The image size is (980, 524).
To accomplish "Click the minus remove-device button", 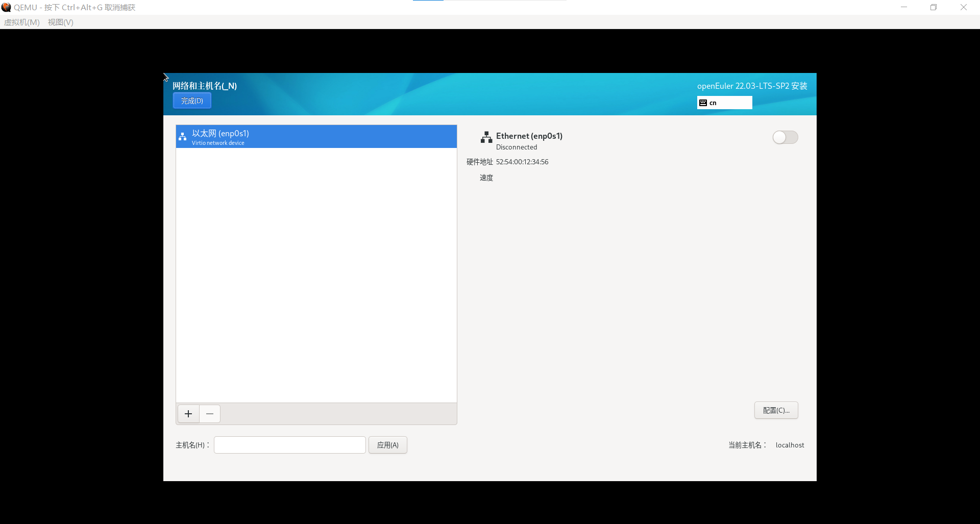I will click(x=210, y=414).
